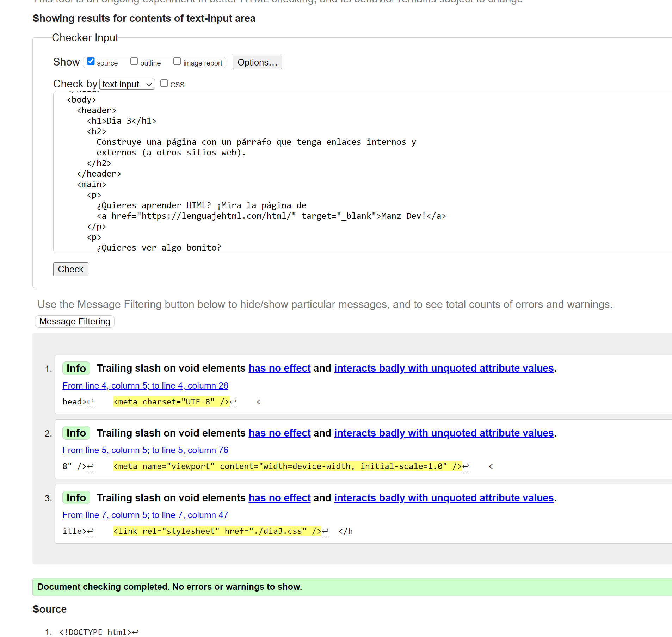This screenshot has height=637, width=672.
Task: Jump to line 5, column 5 location link
Action: (145, 450)
